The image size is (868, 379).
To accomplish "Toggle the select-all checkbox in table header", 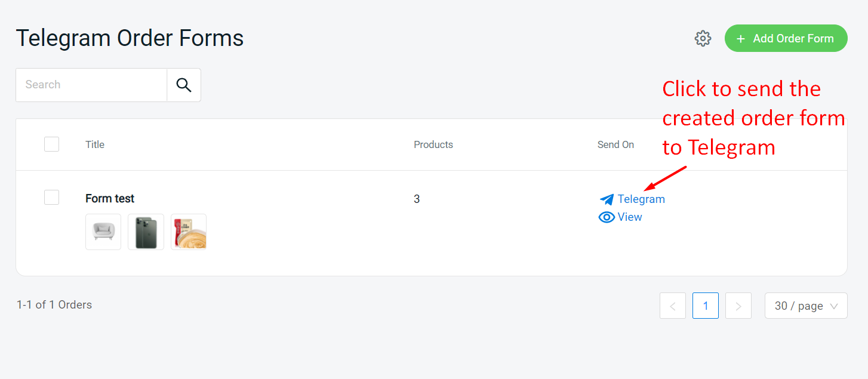I will click(51, 144).
